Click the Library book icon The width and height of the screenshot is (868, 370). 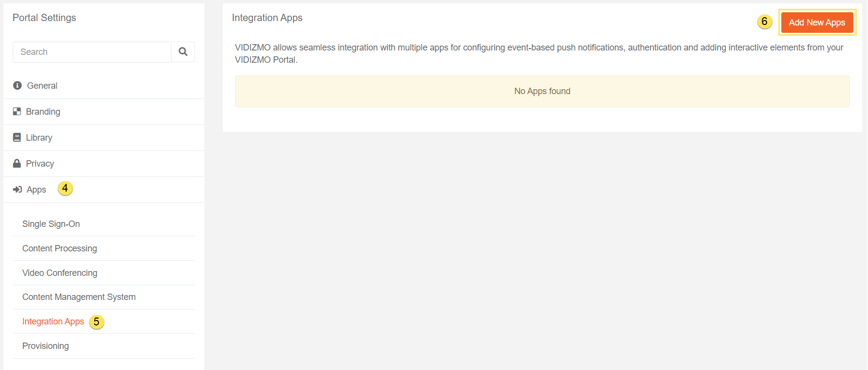tap(17, 137)
